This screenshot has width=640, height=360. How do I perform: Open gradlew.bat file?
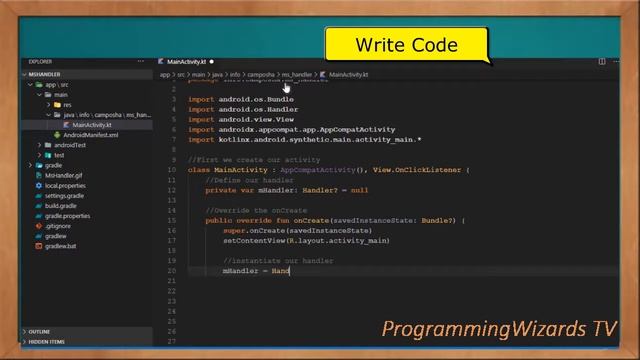coord(60,246)
